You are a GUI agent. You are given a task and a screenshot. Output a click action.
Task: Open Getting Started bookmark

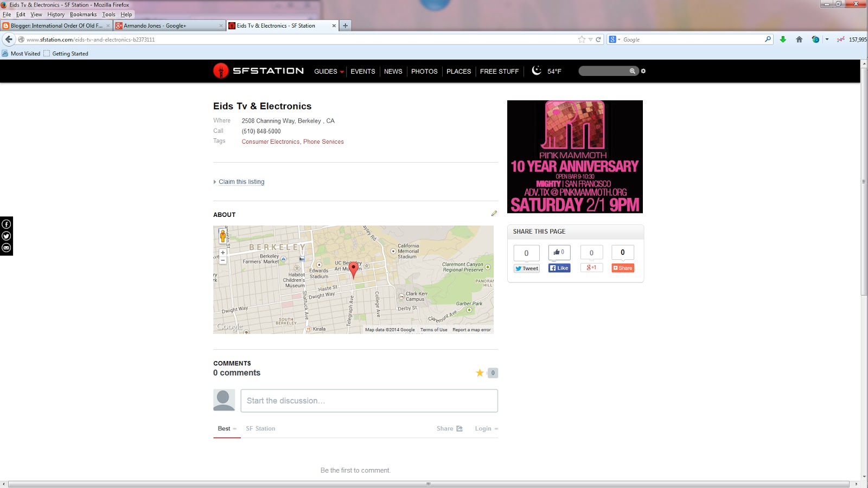click(x=66, y=54)
